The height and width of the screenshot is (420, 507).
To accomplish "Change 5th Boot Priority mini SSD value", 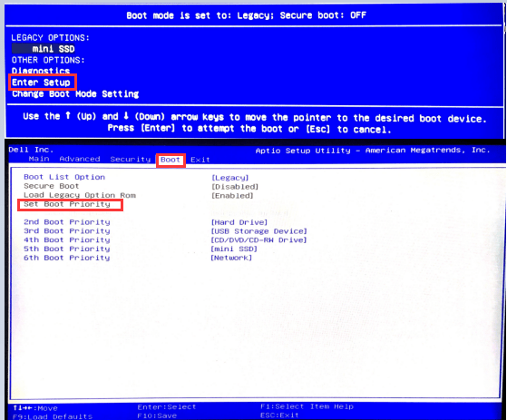I will tap(234, 249).
